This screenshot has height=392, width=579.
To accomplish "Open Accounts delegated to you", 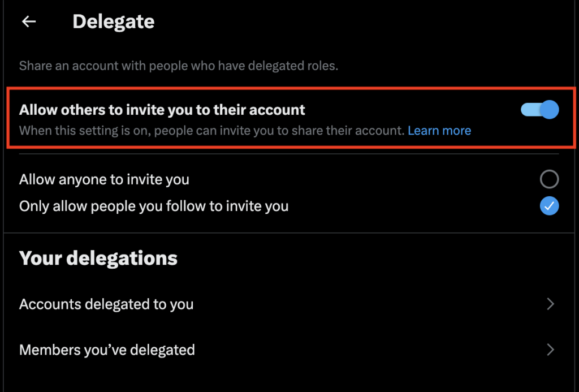I will point(106,304).
